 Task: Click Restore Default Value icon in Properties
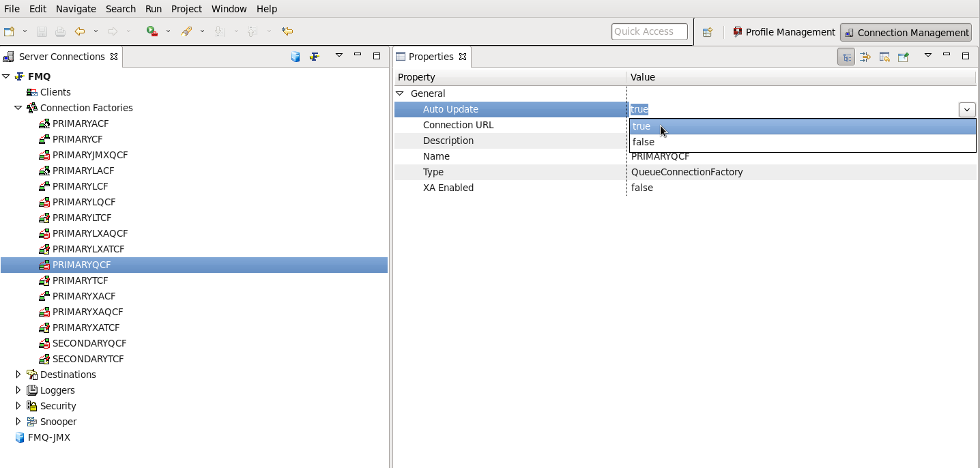tap(884, 57)
